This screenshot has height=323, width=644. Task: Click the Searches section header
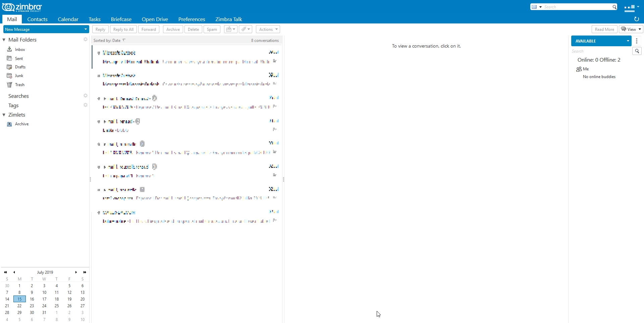[18, 96]
